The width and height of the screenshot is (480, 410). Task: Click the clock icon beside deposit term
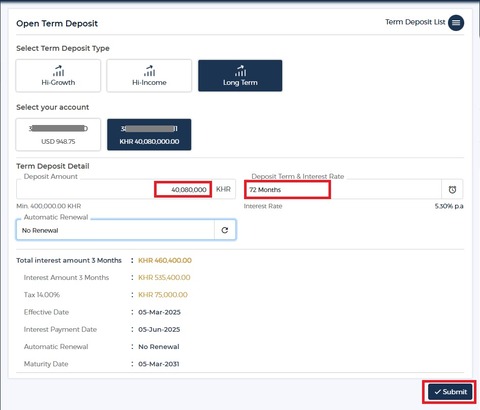452,189
